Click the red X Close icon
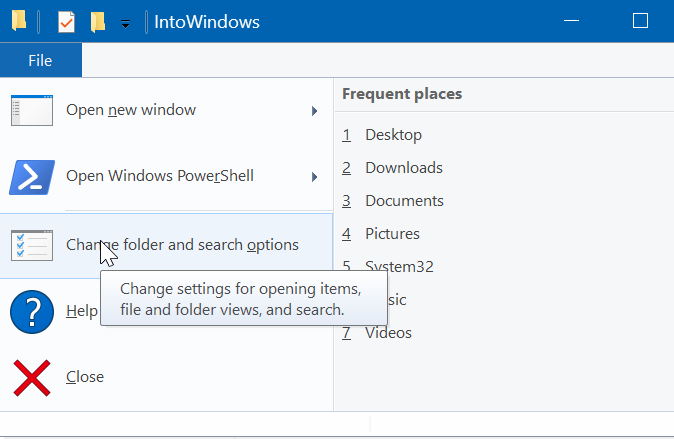Image resolution: width=674 pixels, height=439 pixels. tap(32, 378)
